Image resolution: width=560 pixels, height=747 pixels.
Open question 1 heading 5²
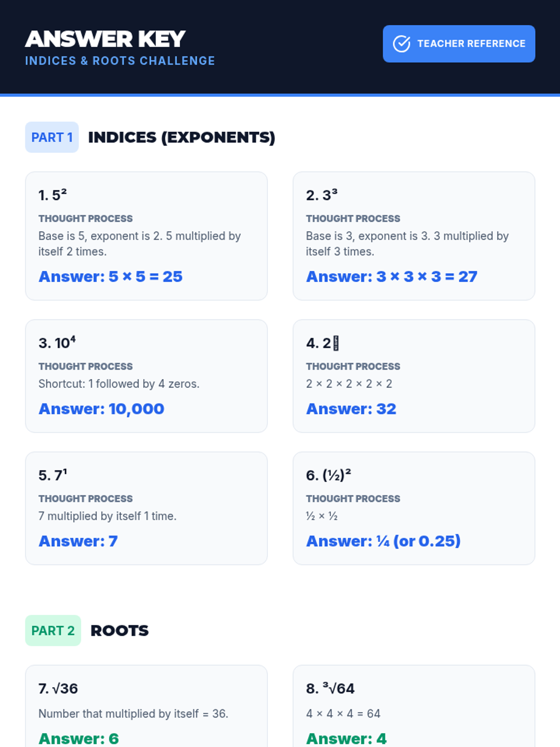[x=53, y=195]
